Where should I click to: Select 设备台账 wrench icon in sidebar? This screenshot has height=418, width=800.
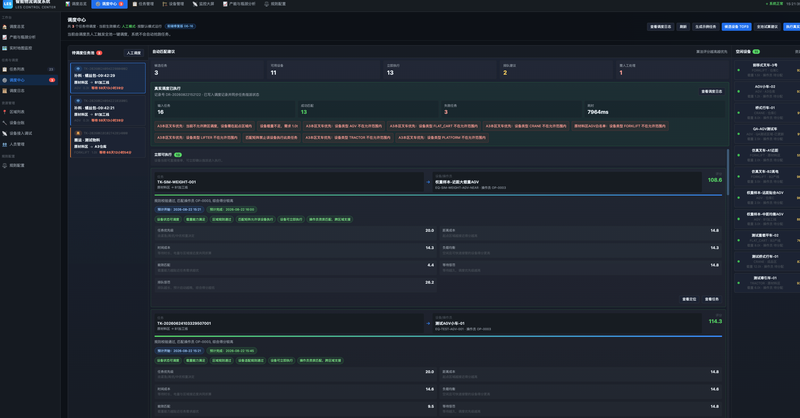(5, 122)
